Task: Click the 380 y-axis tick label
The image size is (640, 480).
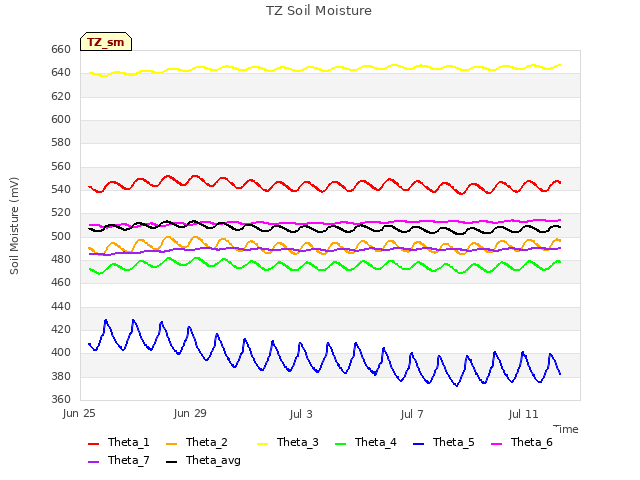Action: (x=61, y=376)
